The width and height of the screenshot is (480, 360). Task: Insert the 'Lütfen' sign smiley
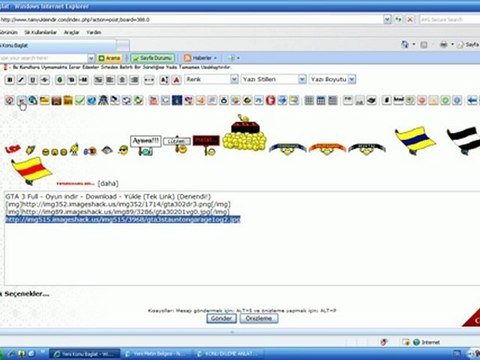click(x=178, y=145)
